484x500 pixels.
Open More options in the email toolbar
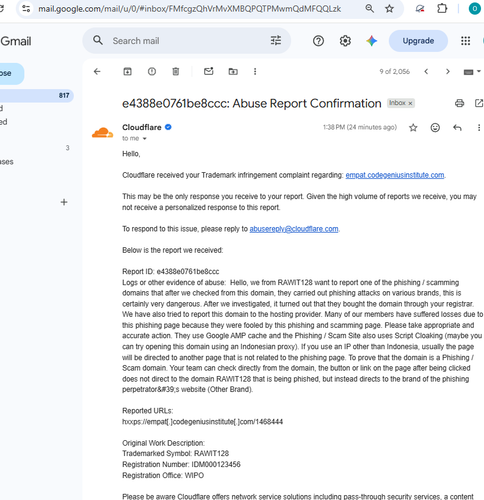[x=255, y=71]
